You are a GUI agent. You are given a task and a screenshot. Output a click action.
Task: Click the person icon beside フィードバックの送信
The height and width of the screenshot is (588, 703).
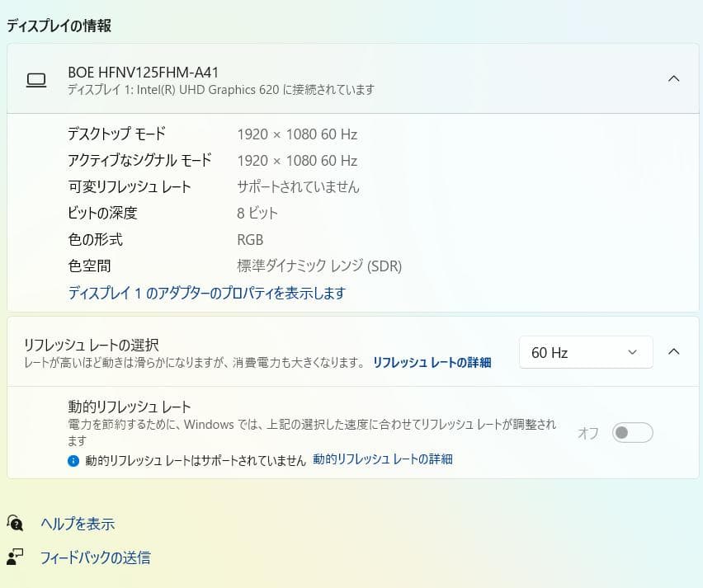16,557
